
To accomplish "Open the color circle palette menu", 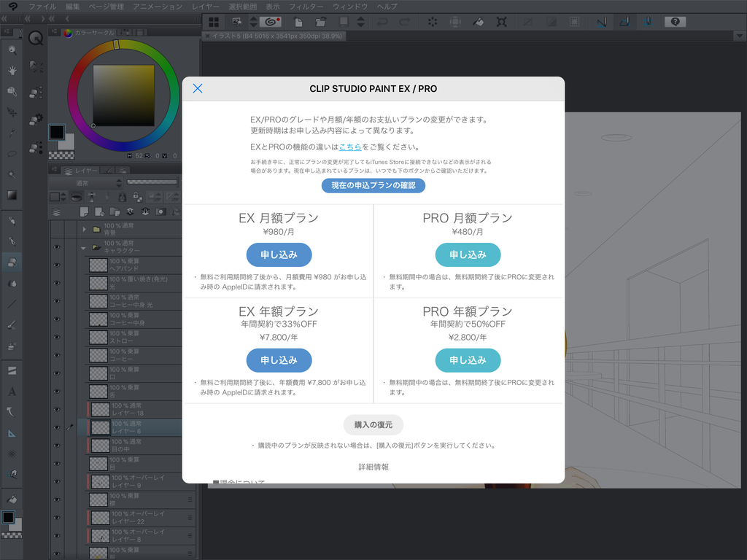I will (55, 32).
